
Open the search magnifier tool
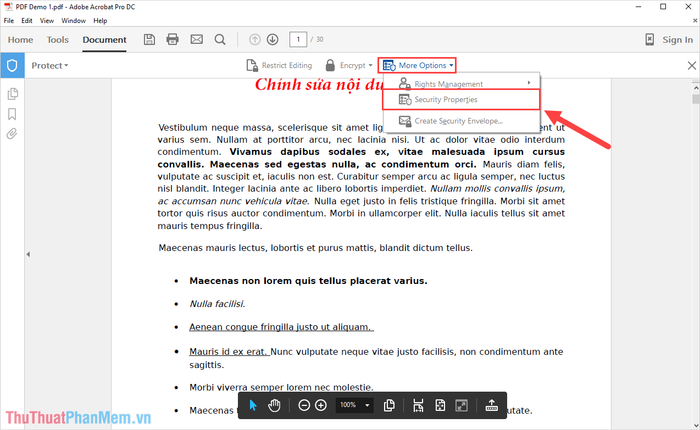219,40
